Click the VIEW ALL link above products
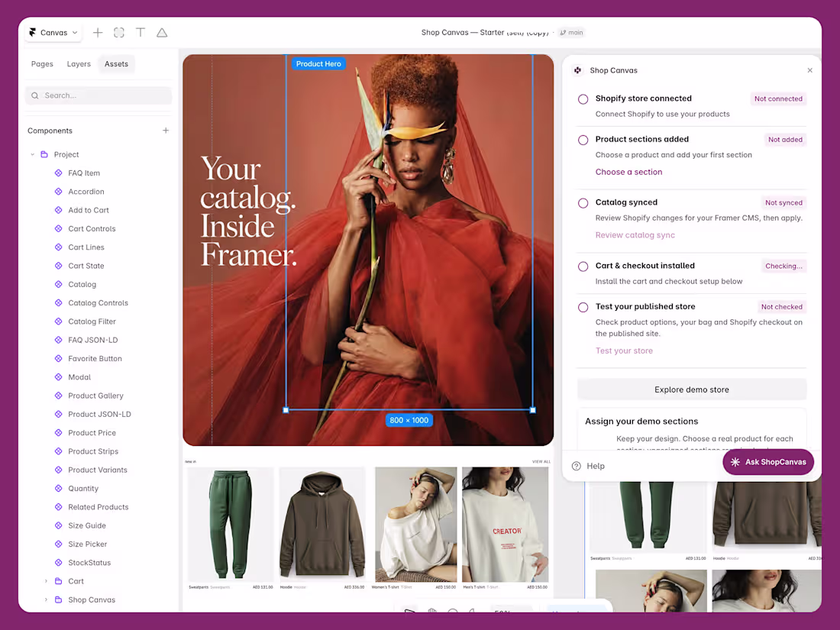 (541, 461)
